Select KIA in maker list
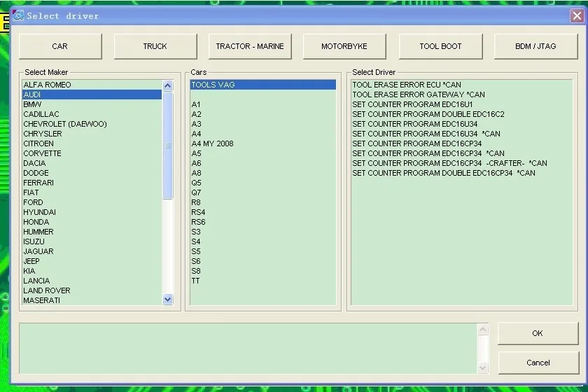 pos(92,271)
